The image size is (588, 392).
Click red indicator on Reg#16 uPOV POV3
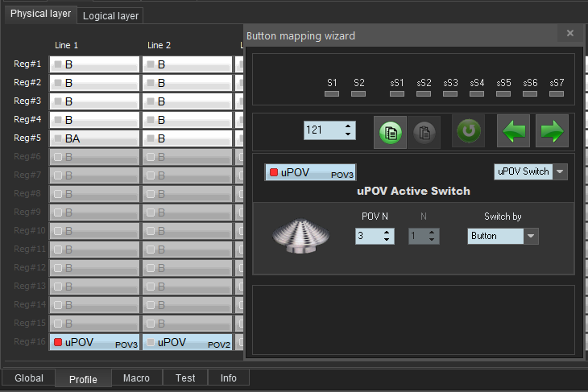pyautogui.click(x=58, y=342)
